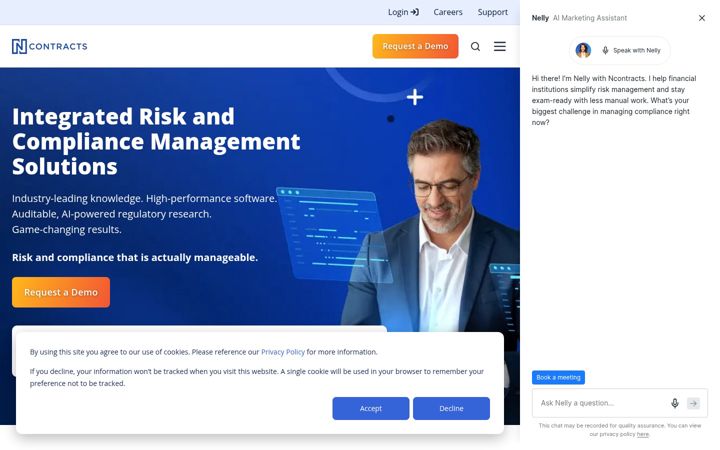Screen dimensions: 720x450
Task: Accept the cookie notice
Action: pyautogui.click(x=371, y=408)
